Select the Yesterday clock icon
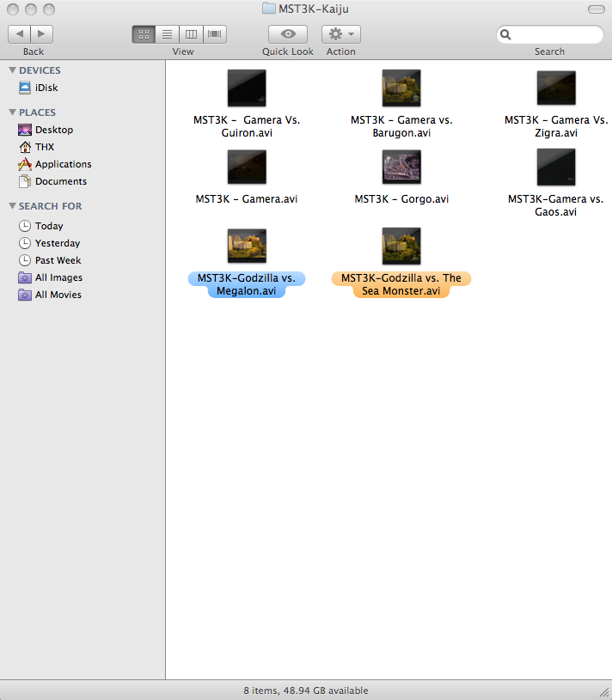 coord(25,243)
